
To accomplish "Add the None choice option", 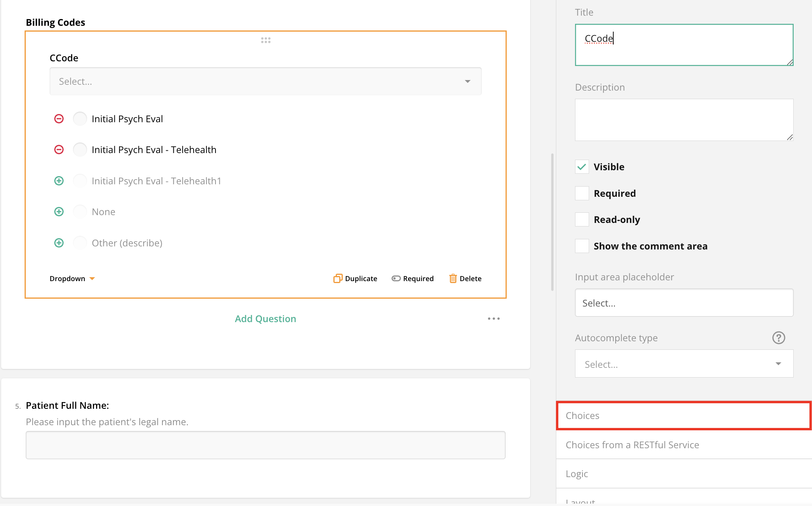I will [x=59, y=212].
